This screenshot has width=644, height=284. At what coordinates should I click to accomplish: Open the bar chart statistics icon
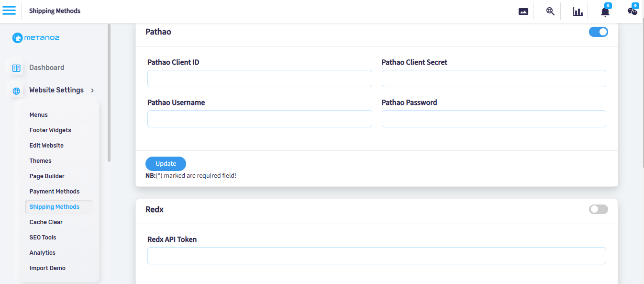tap(577, 11)
